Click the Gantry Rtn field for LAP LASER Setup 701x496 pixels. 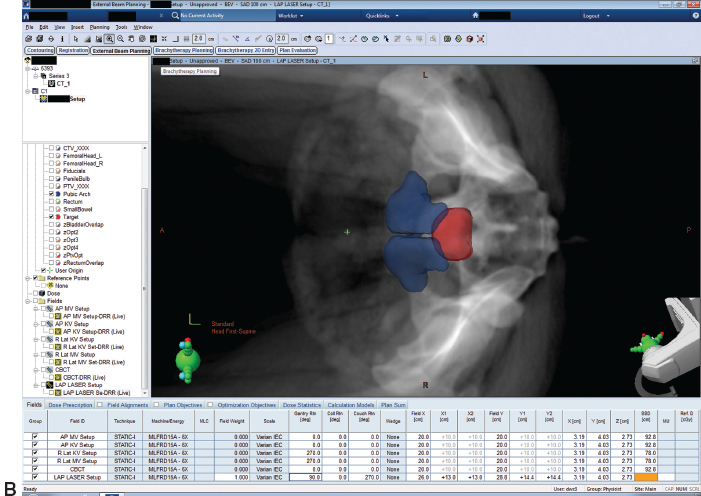click(306, 479)
